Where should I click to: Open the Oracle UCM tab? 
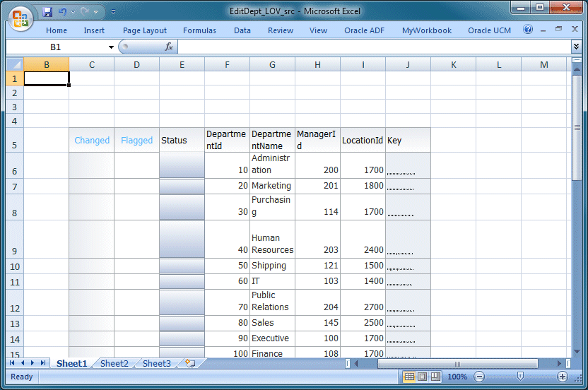point(489,31)
